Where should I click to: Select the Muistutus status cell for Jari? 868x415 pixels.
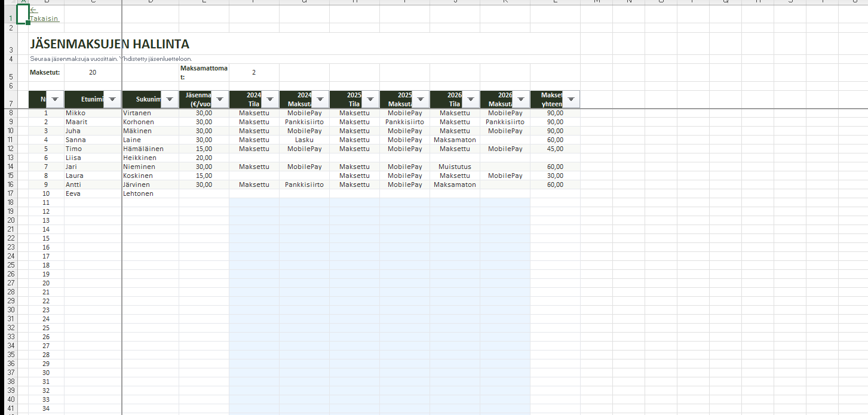[x=454, y=167]
